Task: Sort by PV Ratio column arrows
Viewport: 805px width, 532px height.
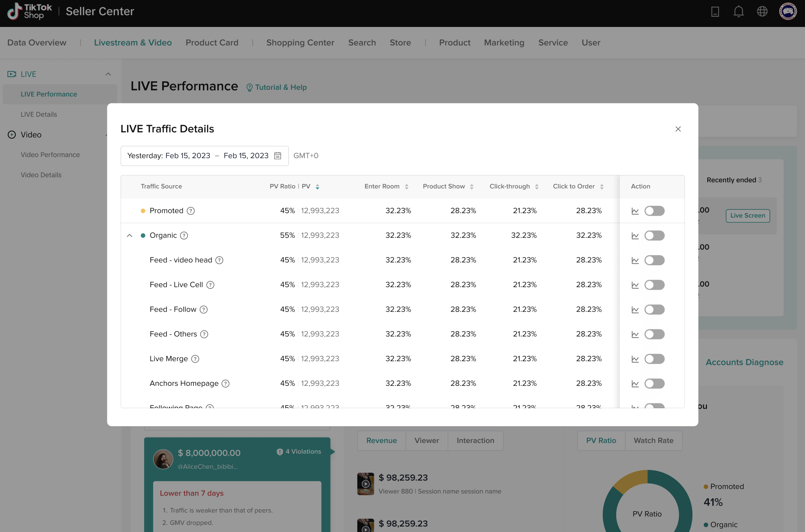Action: pyautogui.click(x=317, y=187)
